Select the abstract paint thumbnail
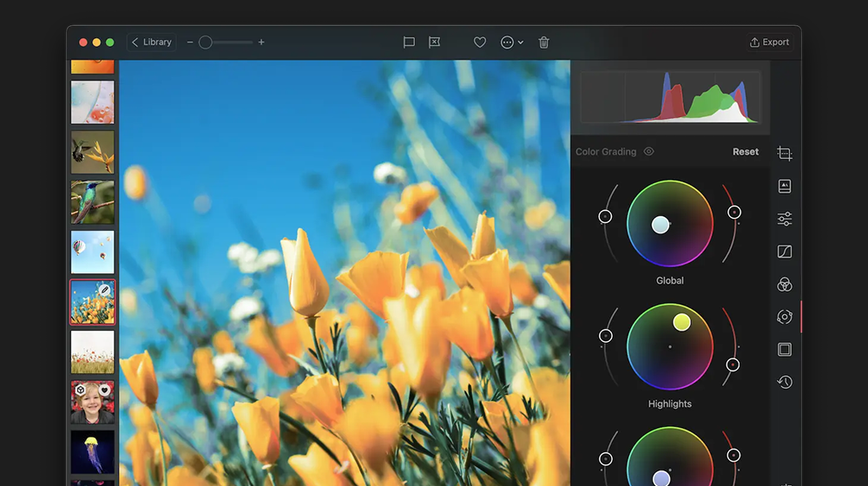Viewport: 868px width, 486px height. click(x=93, y=102)
